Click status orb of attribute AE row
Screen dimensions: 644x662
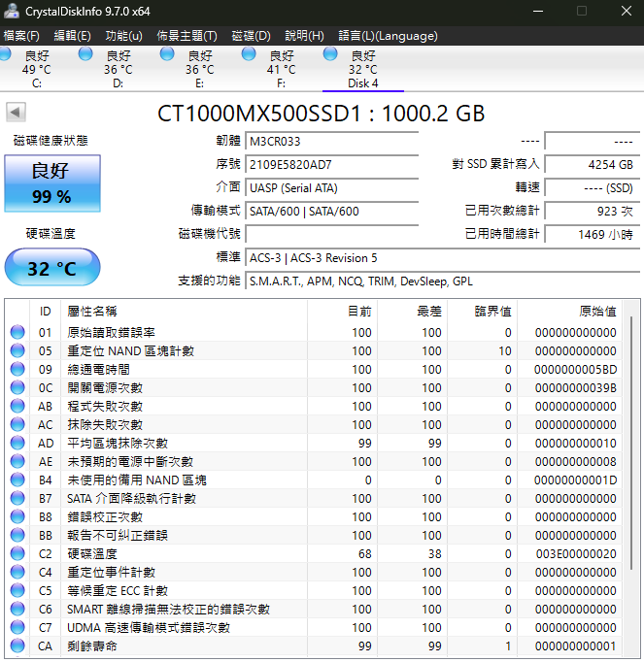point(17,461)
